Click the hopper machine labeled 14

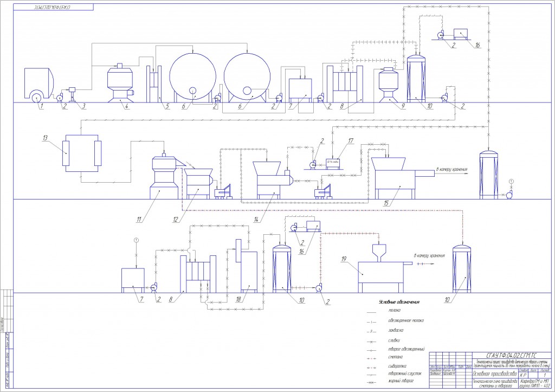point(272,180)
